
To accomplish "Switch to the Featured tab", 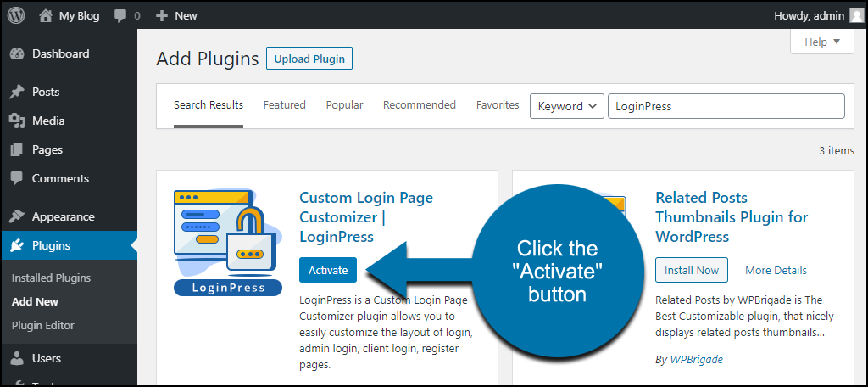I will [x=285, y=104].
